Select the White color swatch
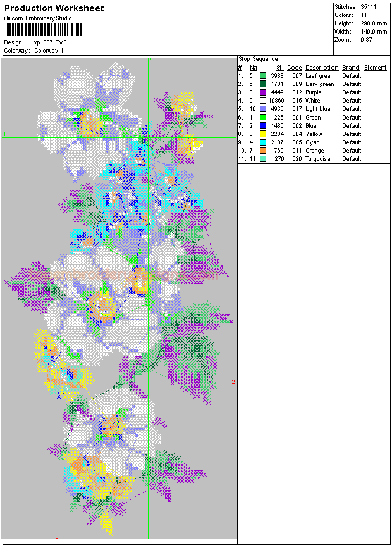The image size is (392, 545). point(263,101)
